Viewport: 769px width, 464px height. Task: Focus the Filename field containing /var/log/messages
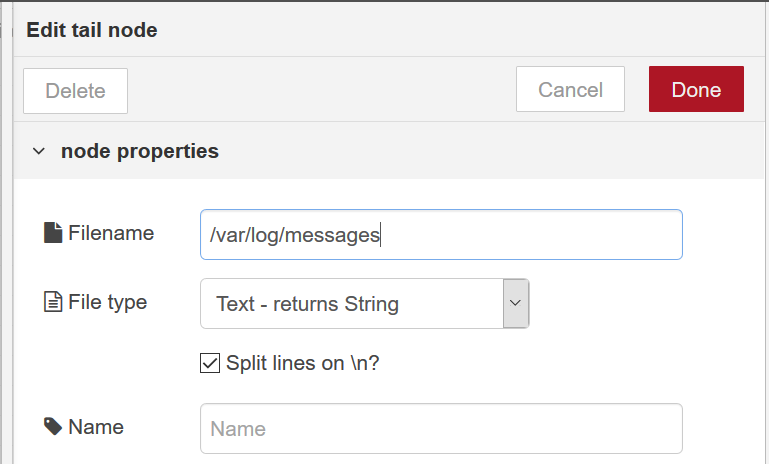point(441,234)
